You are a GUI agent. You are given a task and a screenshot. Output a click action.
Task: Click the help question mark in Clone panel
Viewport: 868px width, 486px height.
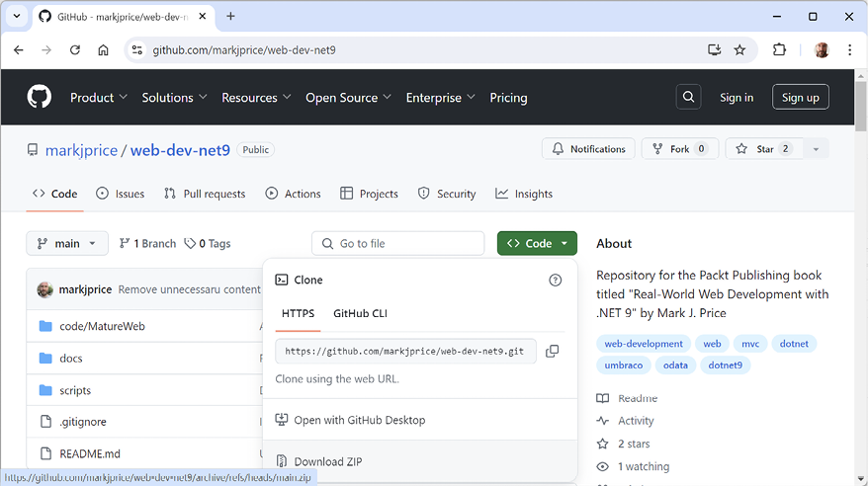click(x=555, y=281)
